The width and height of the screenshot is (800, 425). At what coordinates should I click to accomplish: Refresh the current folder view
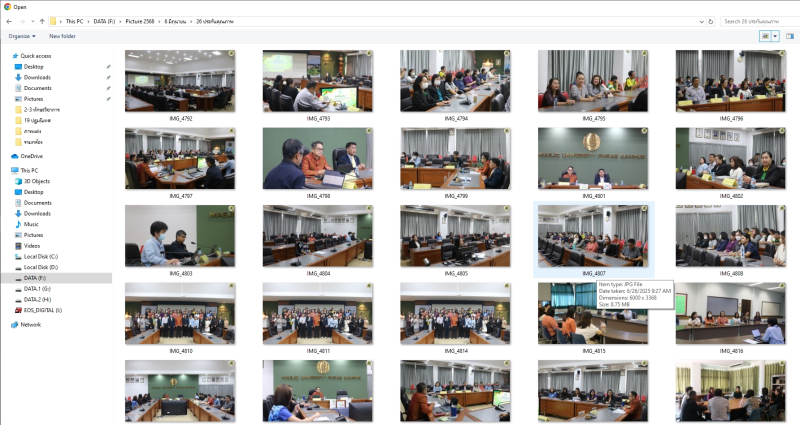pos(709,20)
